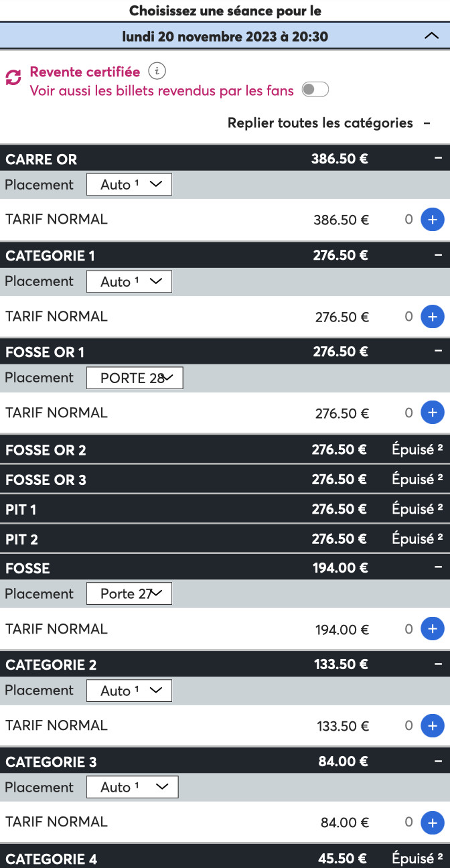Collapse the FOSSE category section
This screenshot has width=450, height=868.
[x=438, y=568]
